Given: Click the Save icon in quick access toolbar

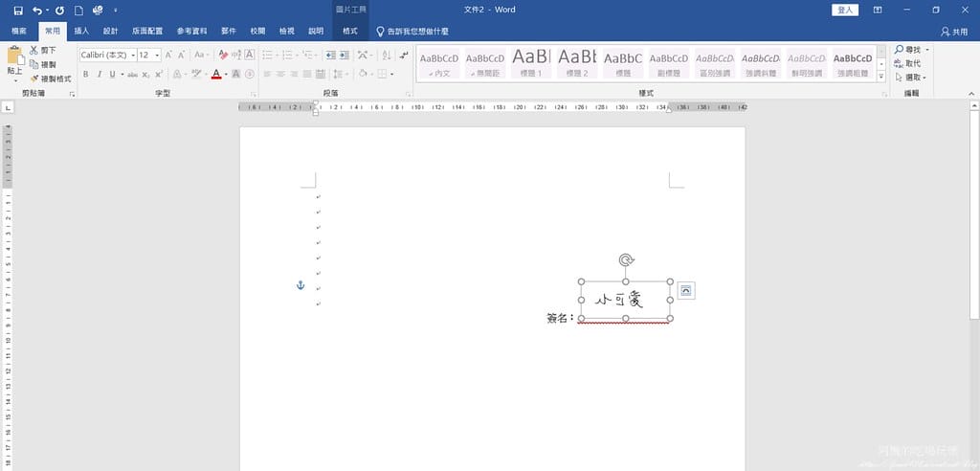Looking at the screenshot, I should [17, 10].
